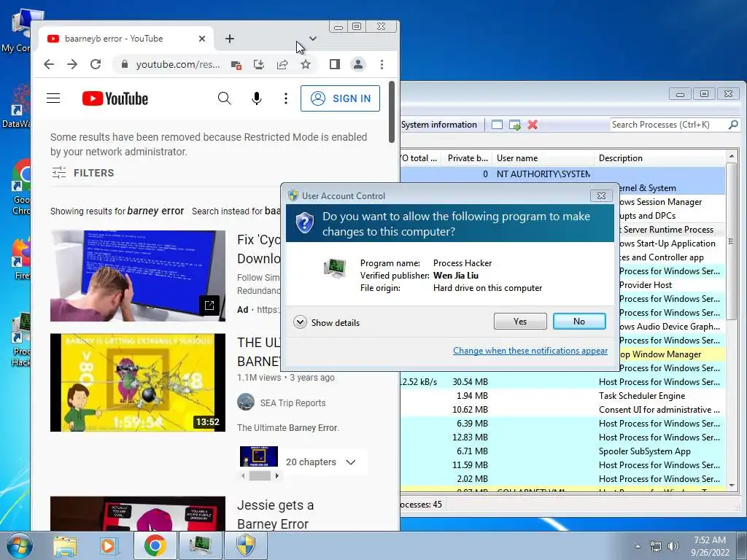747x560 pixels.
Task: Click the install/download icon in address bar
Action: pos(259,64)
